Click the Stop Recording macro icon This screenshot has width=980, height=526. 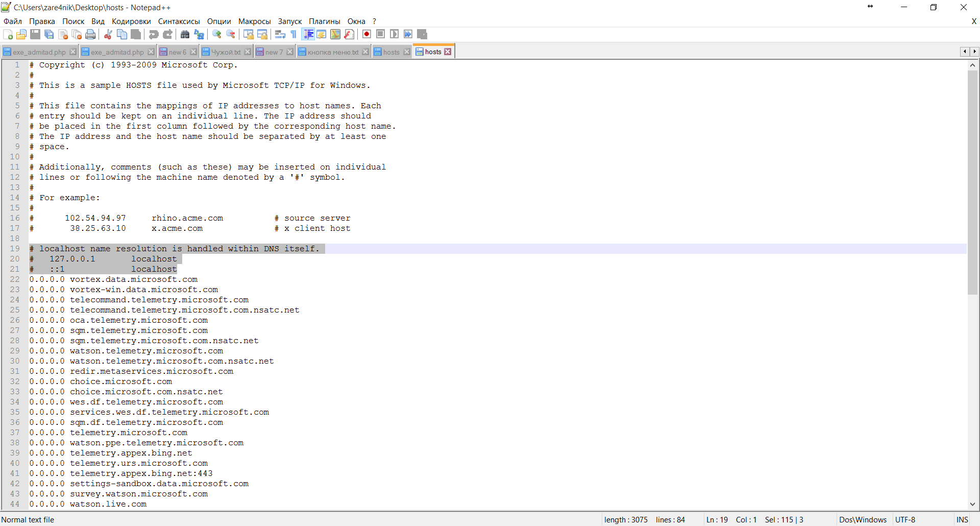380,34
